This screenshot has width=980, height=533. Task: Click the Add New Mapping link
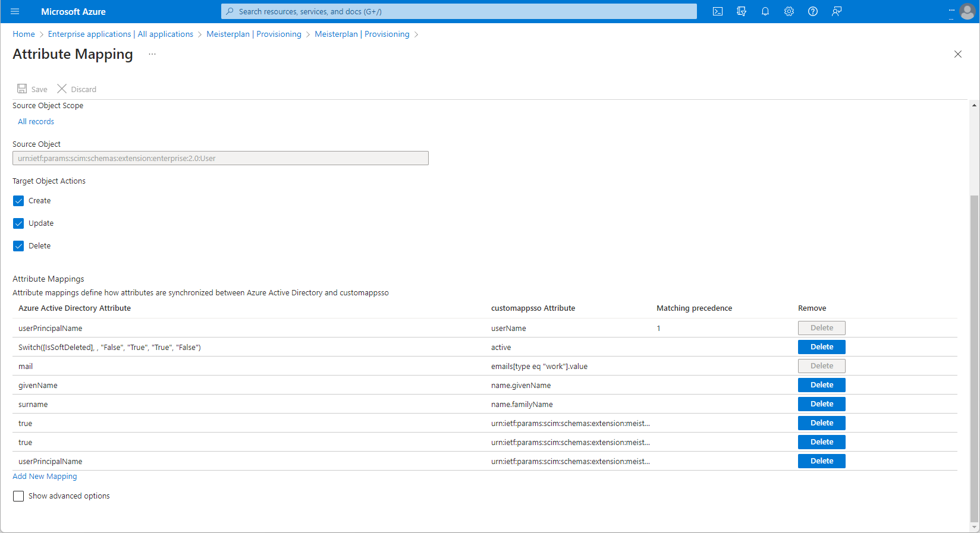tap(45, 477)
